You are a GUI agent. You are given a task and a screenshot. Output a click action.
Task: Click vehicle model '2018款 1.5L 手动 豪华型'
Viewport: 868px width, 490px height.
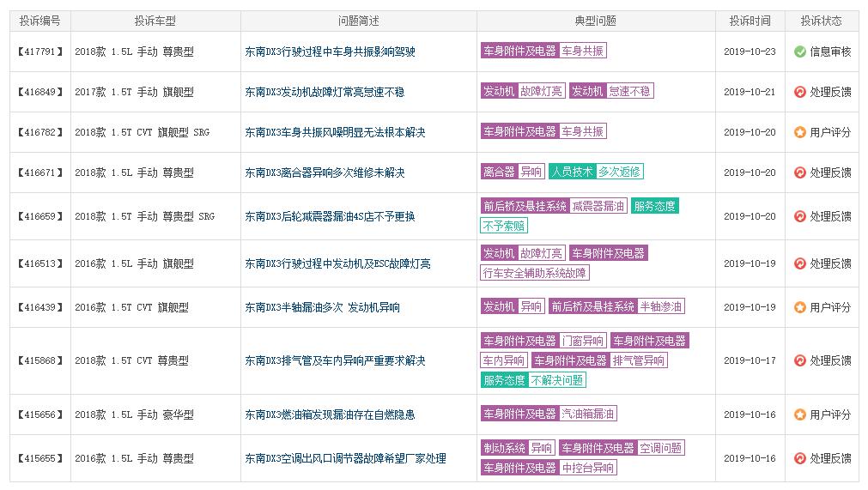[135, 414]
